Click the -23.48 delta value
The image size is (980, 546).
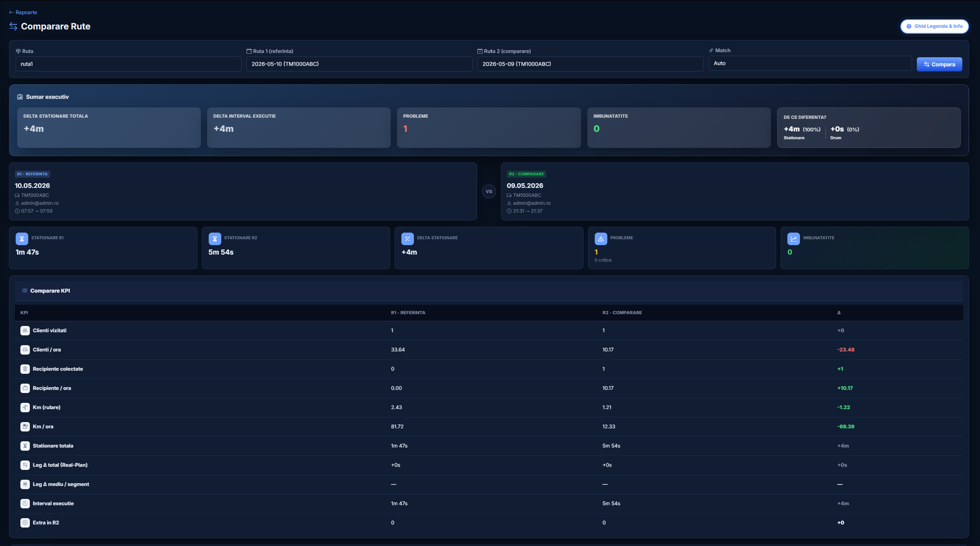846,350
